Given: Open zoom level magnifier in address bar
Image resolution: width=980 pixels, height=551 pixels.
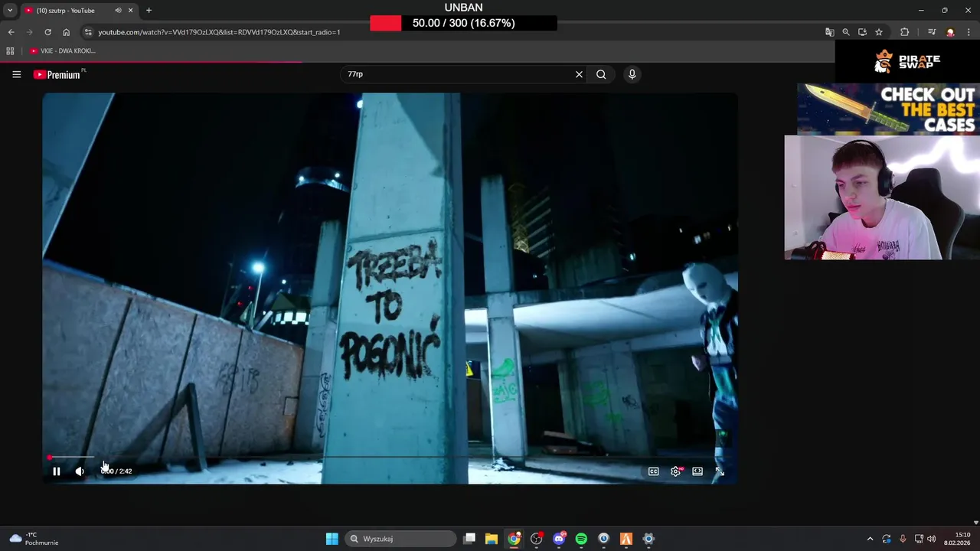Looking at the screenshot, I should pyautogui.click(x=846, y=32).
